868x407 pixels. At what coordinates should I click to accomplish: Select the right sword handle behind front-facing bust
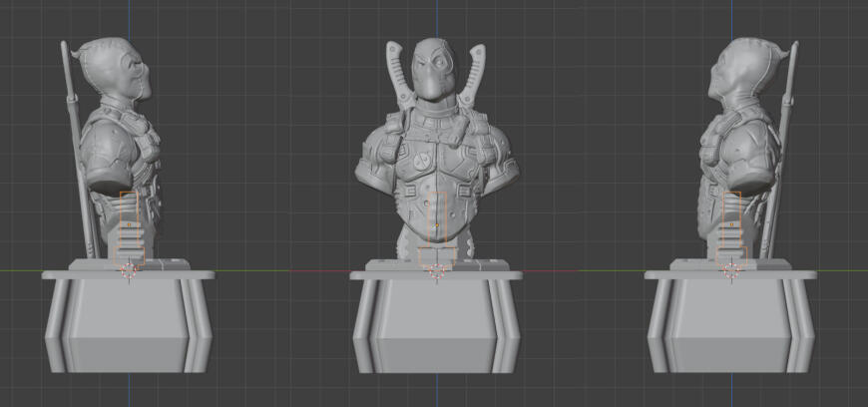coord(472,75)
